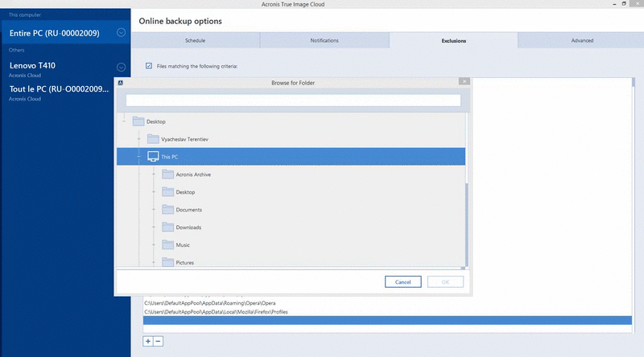Select Desktop label under This PC

point(186,192)
